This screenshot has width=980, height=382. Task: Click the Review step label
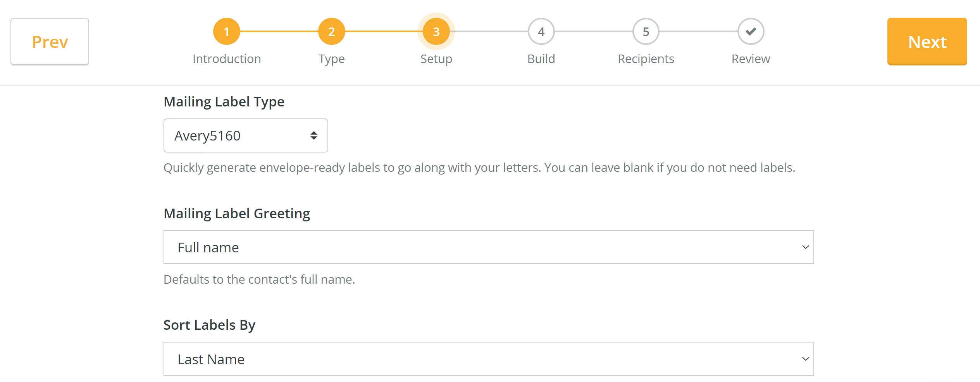coord(751,59)
